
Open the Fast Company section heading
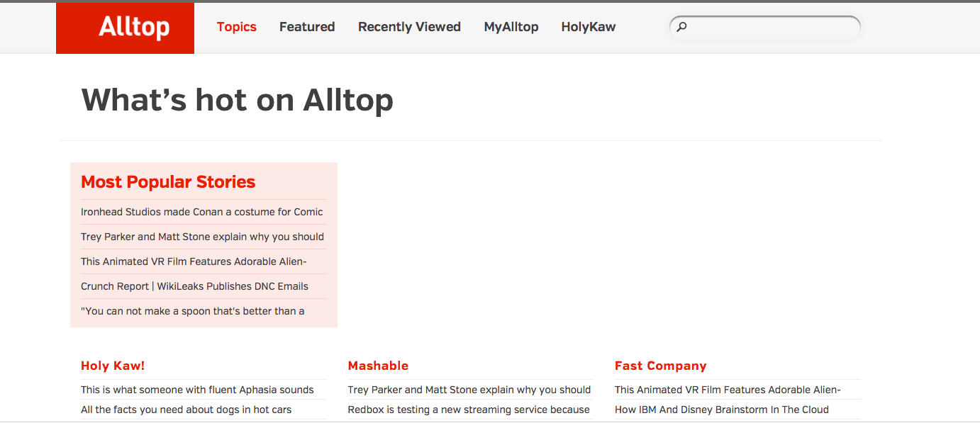click(x=661, y=366)
